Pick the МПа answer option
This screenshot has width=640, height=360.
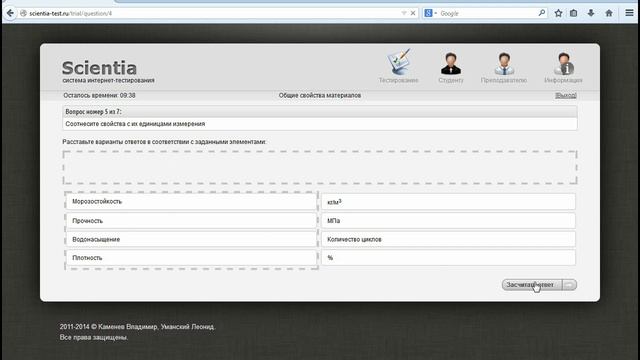click(x=448, y=221)
